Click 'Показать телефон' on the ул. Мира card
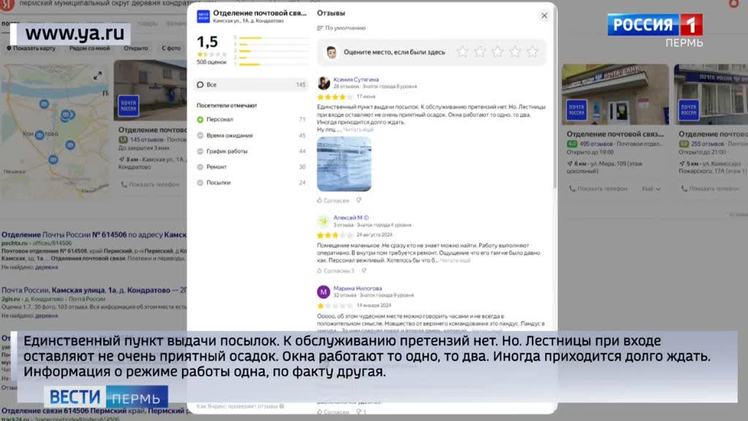Viewport: 748px width, 421px height. (598, 189)
